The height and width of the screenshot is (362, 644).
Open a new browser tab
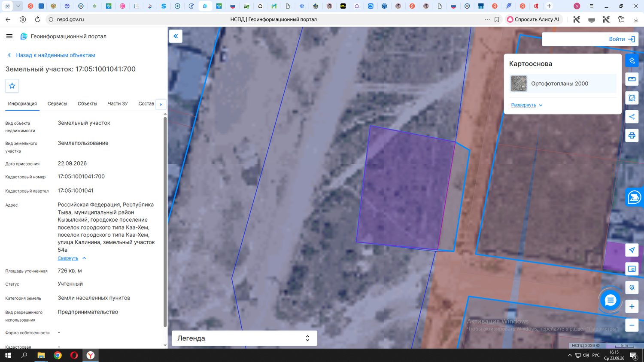pyautogui.click(x=549, y=6)
